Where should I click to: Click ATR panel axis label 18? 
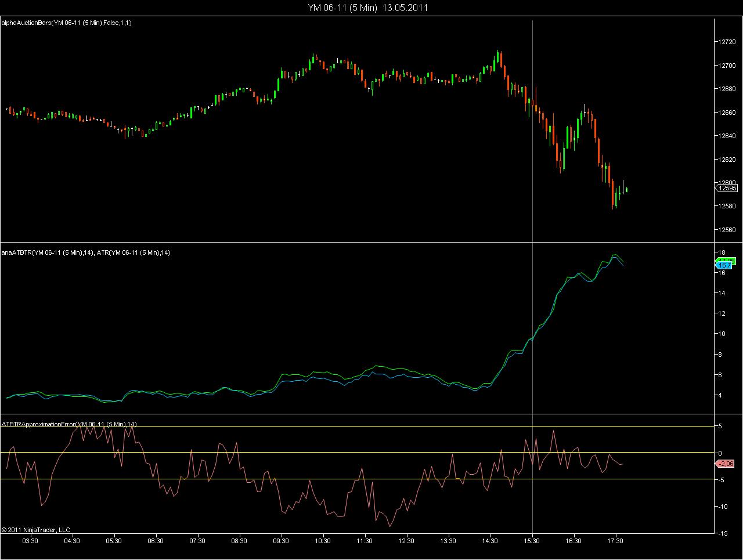click(722, 252)
